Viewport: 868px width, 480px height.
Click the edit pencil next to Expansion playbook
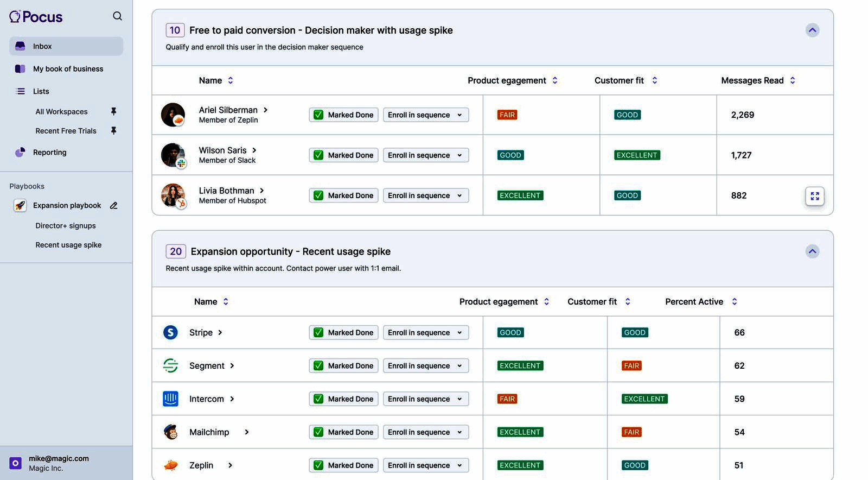[x=114, y=205]
